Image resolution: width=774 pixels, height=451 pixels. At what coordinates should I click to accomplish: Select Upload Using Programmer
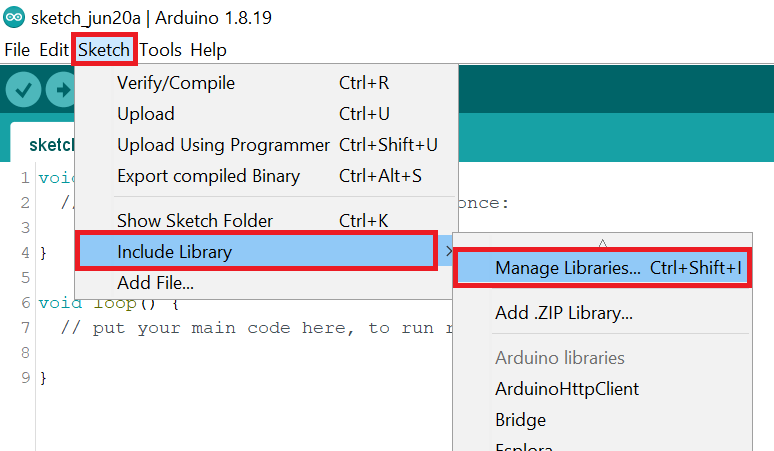[223, 145]
